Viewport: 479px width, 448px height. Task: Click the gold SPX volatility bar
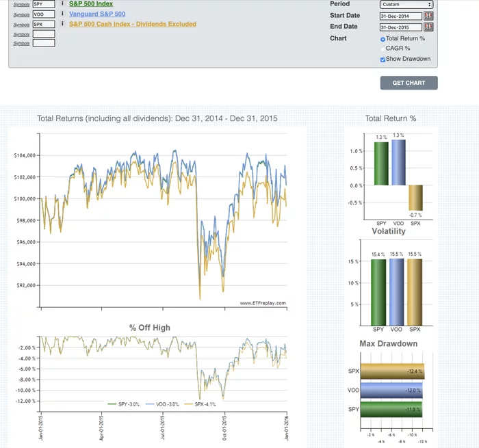click(x=415, y=292)
